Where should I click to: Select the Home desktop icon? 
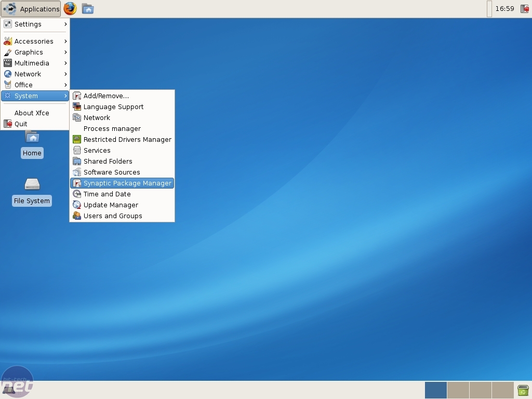pyautogui.click(x=32, y=144)
